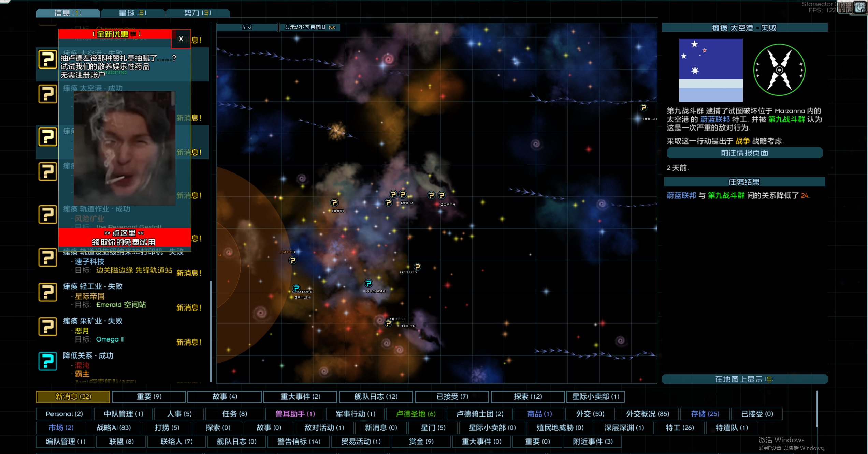Screen dimensions: 868x454
Task: Toggle the 警告信标 (14) filter tag
Action: tap(299, 441)
